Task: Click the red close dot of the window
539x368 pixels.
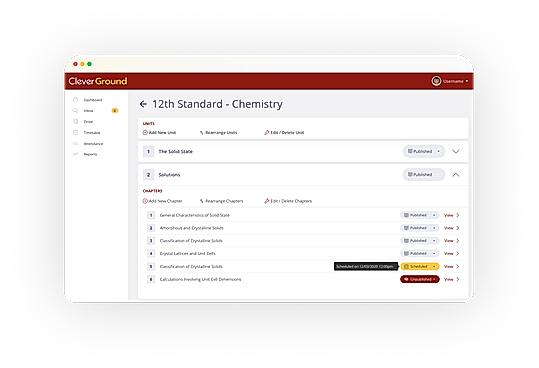Action: point(75,64)
